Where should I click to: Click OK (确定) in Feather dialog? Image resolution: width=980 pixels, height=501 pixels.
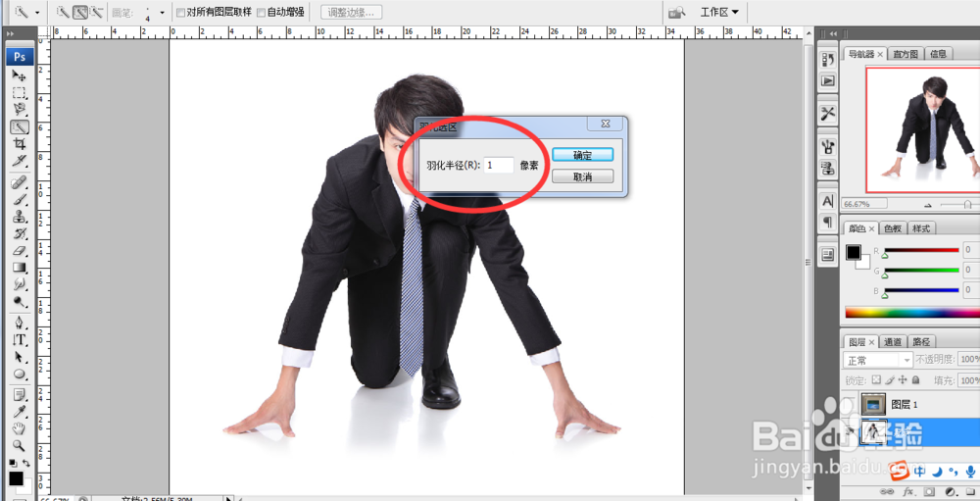582,155
